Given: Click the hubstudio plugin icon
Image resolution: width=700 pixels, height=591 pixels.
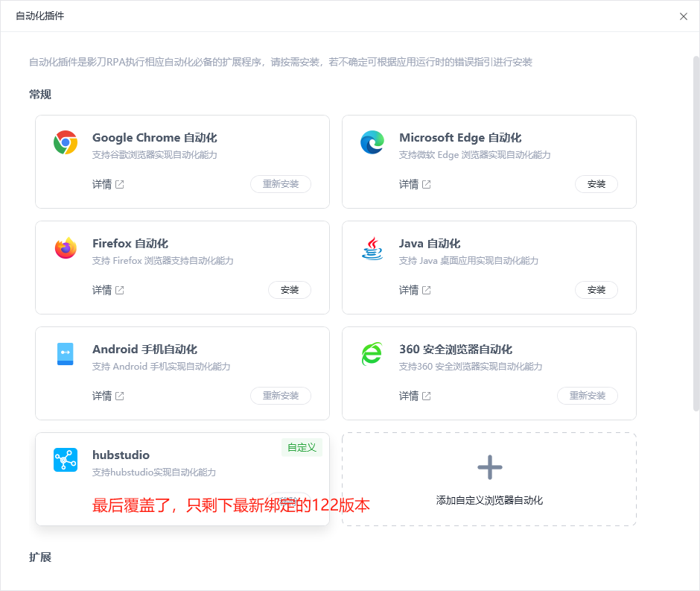Looking at the screenshot, I should [66, 460].
